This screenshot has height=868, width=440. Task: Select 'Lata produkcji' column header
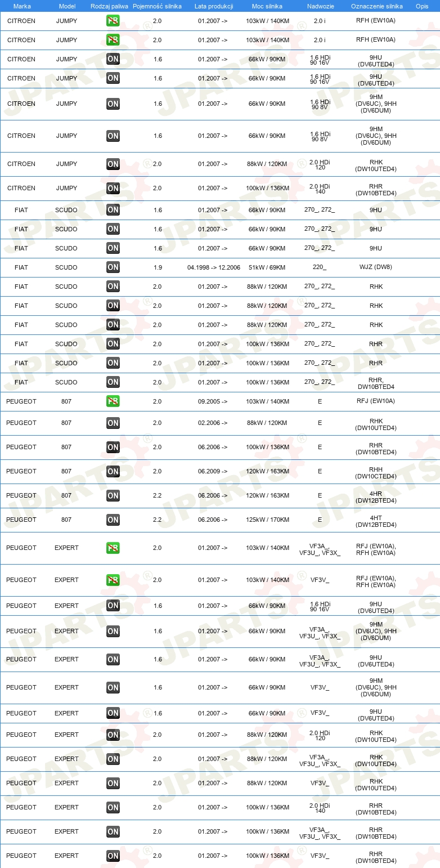214,6
